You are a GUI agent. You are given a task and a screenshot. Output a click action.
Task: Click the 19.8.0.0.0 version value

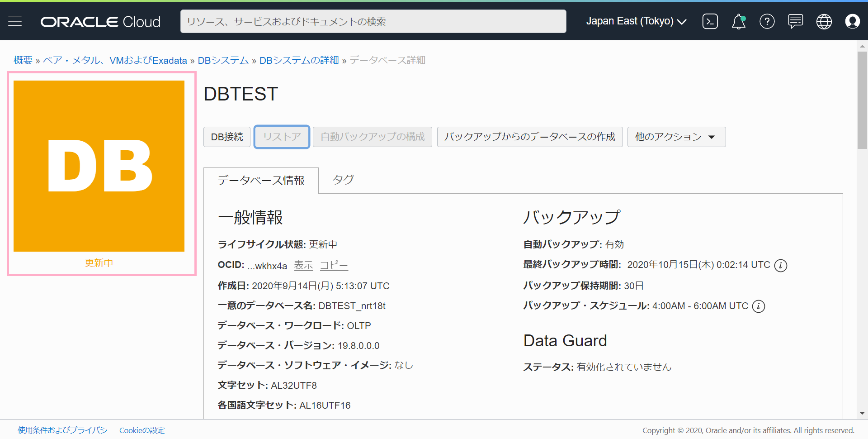pyautogui.click(x=359, y=346)
